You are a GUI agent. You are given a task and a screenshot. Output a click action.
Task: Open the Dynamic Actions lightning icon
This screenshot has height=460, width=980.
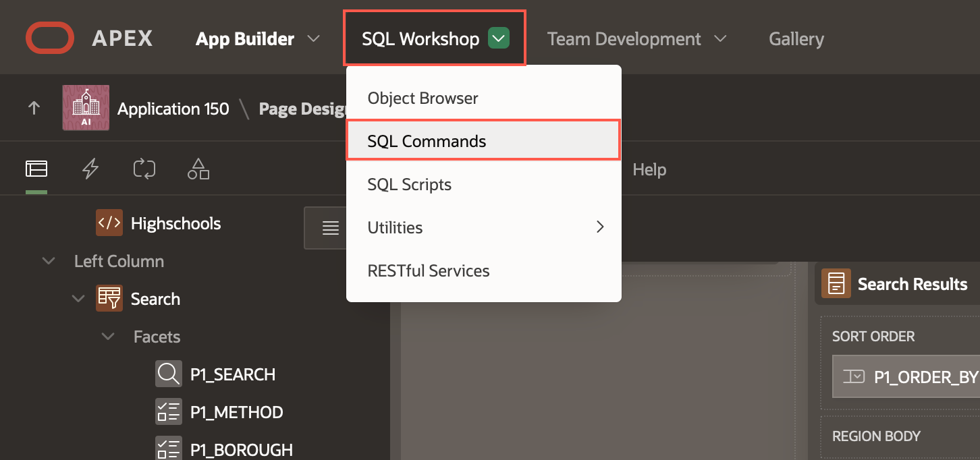90,169
